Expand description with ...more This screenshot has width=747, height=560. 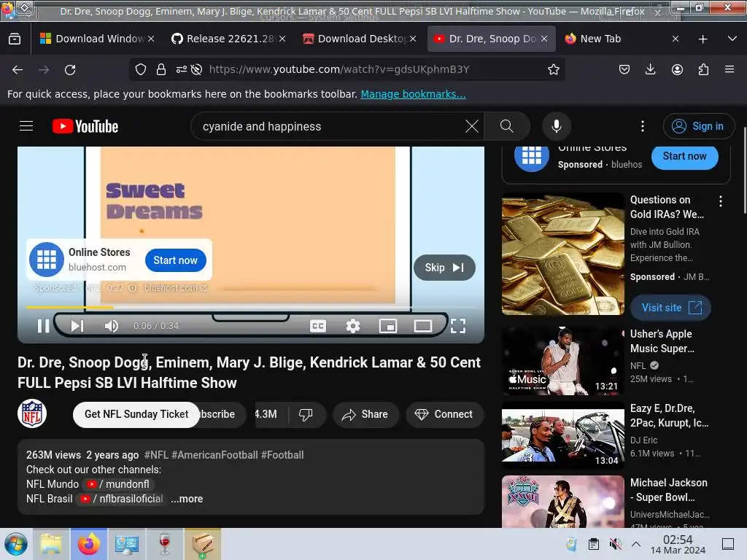point(187,499)
